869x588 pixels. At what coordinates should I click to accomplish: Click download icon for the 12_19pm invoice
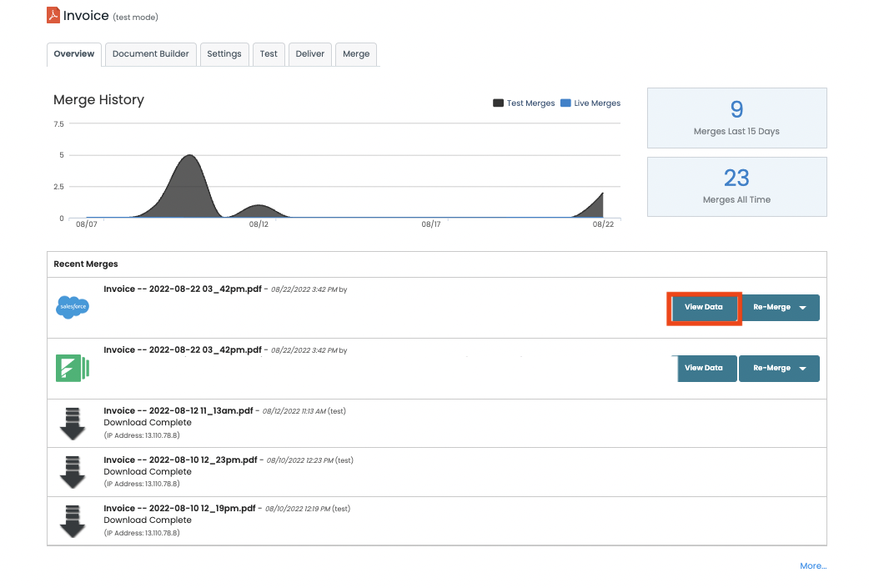[73, 520]
